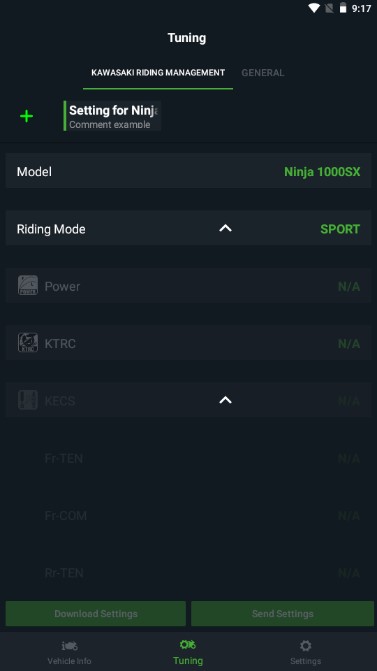Add a new setting with plus icon
Screen dimensions: 377x671
click(27, 116)
